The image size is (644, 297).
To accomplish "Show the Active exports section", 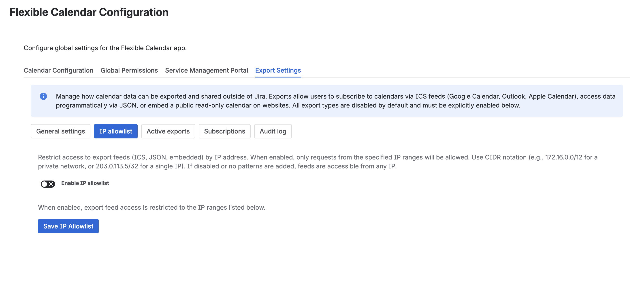I will pyautogui.click(x=168, y=131).
